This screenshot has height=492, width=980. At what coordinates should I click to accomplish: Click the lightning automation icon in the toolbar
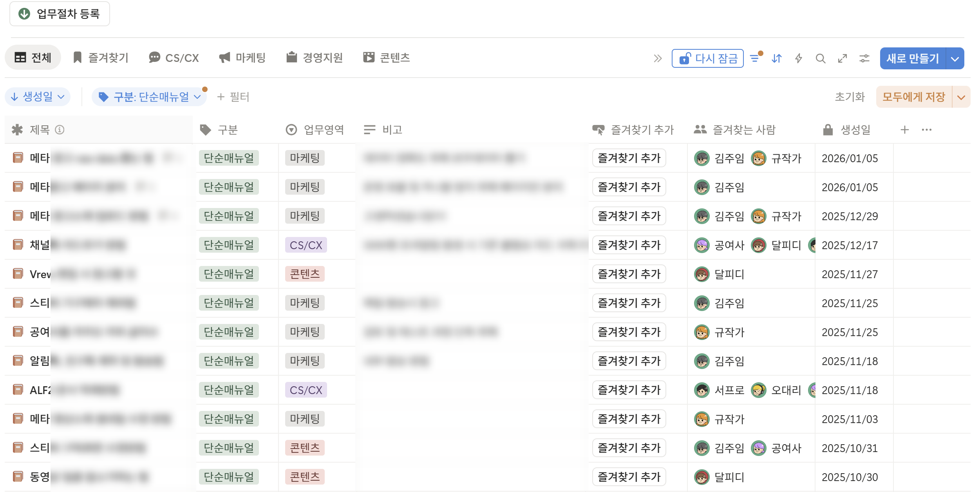pos(798,58)
